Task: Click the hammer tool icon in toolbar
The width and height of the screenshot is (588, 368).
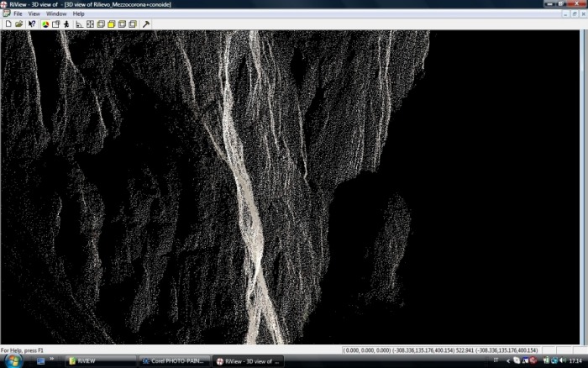Action: (x=146, y=24)
